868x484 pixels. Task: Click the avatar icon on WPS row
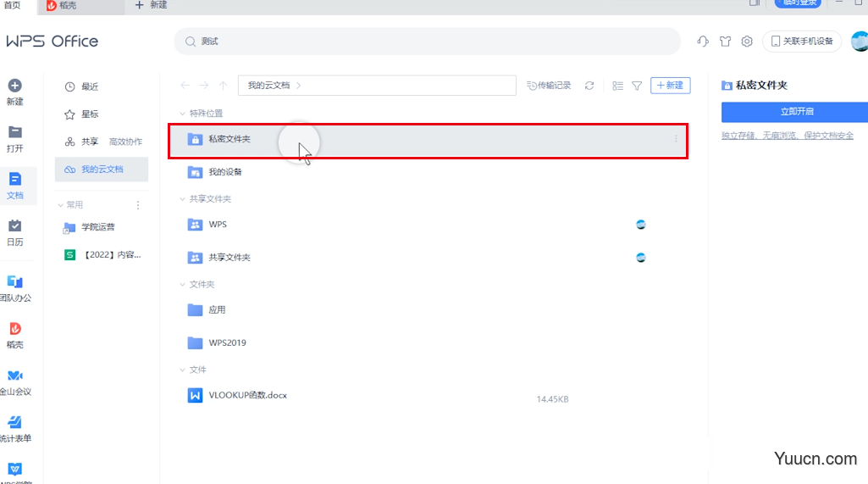pos(640,225)
